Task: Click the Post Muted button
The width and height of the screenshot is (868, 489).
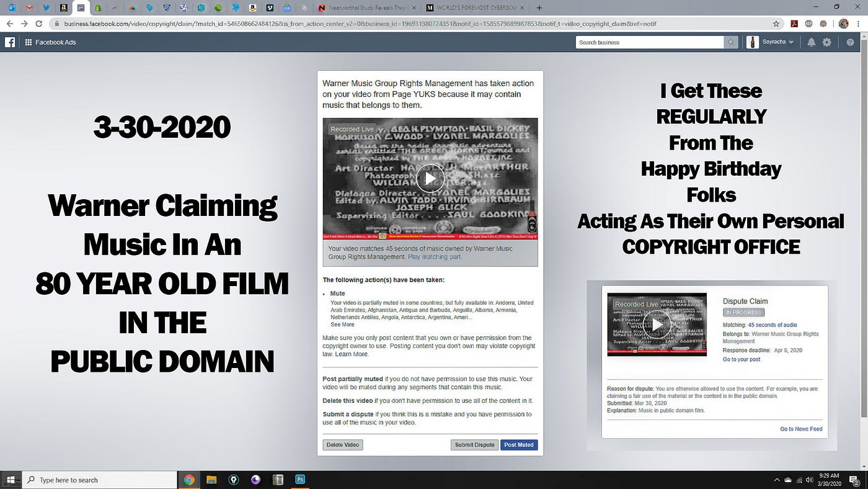Action: coord(519,445)
